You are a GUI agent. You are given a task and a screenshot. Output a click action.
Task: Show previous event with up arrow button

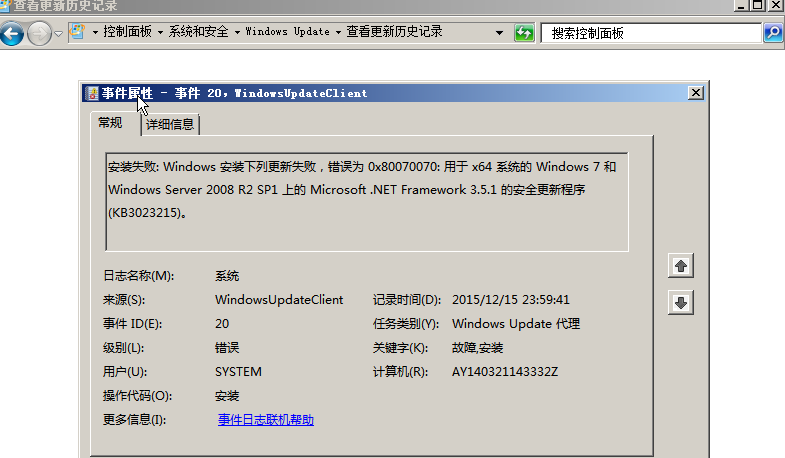(681, 266)
